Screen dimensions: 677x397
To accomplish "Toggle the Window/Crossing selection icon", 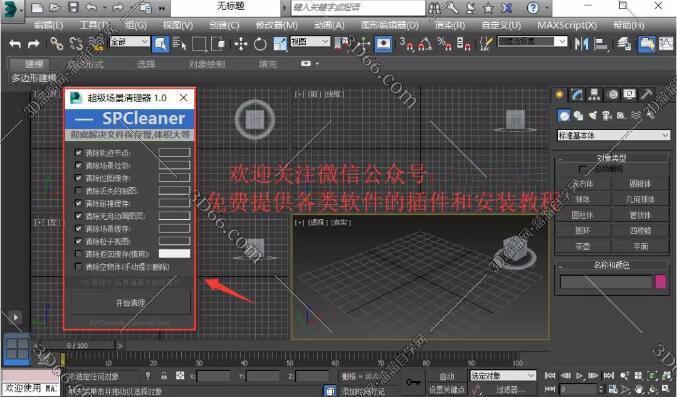I will tap(219, 44).
